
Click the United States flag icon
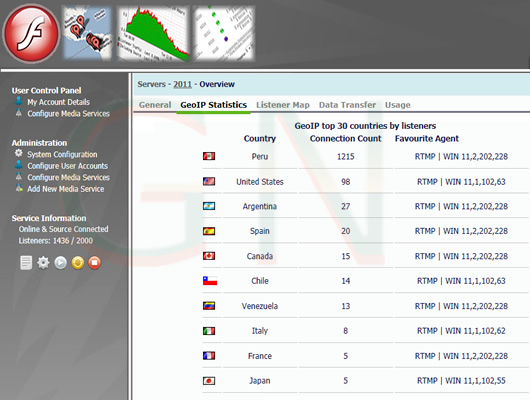209,182
